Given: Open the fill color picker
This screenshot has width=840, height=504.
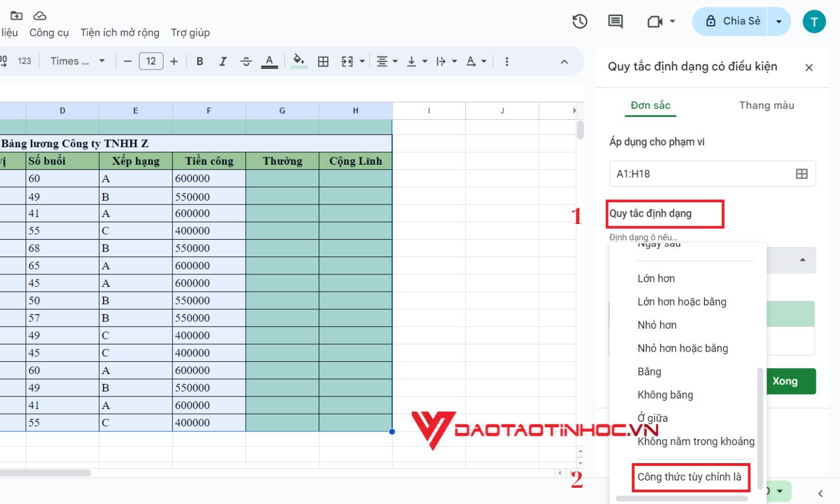Looking at the screenshot, I should (x=299, y=61).
